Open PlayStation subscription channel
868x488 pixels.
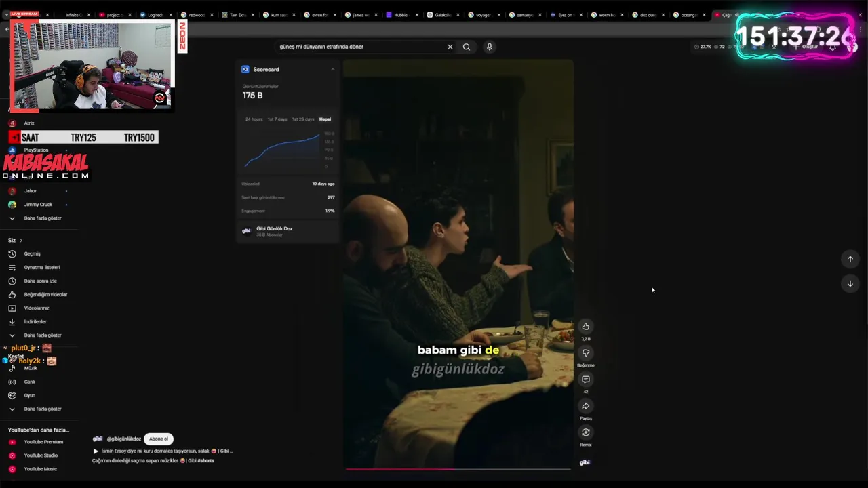36,150
